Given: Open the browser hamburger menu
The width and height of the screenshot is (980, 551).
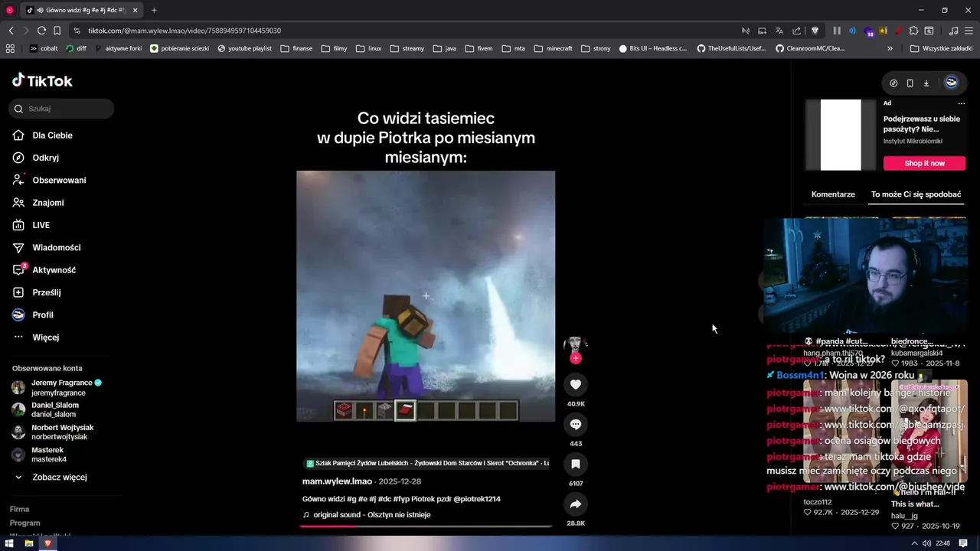Looking at the screenshot, I should [969, 31].
